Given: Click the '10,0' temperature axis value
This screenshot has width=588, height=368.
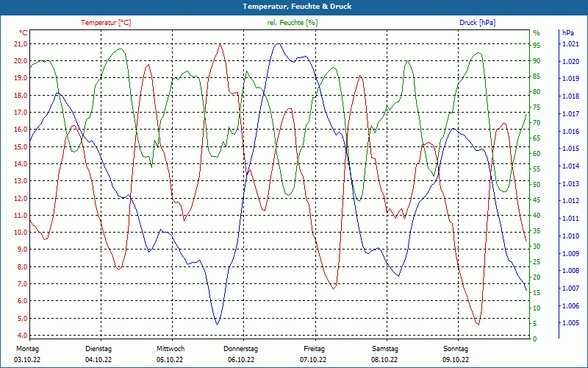Looking at the screenshot, I should (x=21, y=233).
